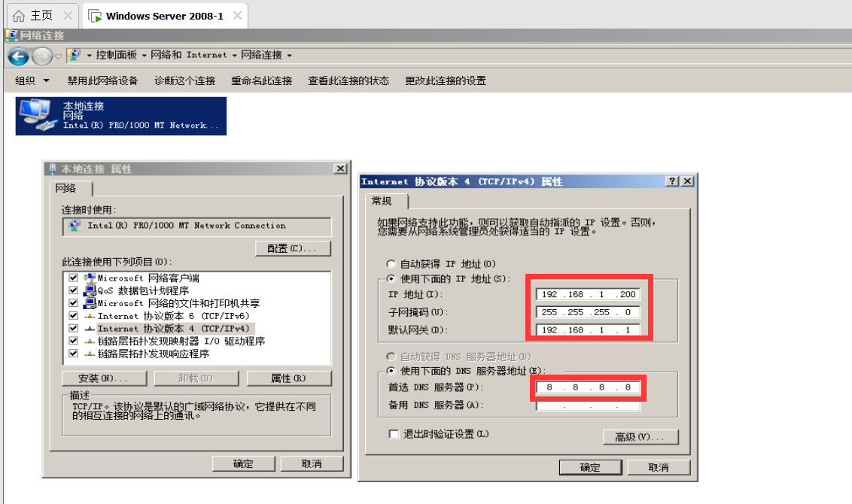Click the 配置(C)... button
This screenshot has height=504, width=852.
pyautogui.click(x=293, y=248)
